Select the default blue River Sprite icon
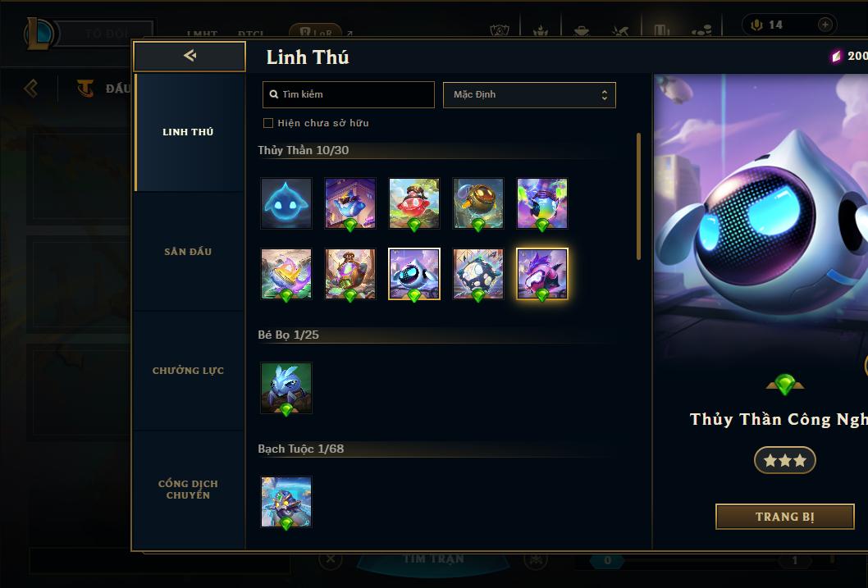This screenshot has width=868, height=588. pos(286,203)
